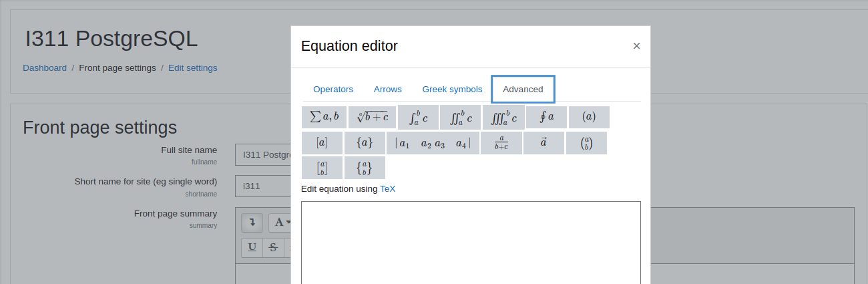
Task: Select the Advanced tab
Action: [x=523, y=89]
